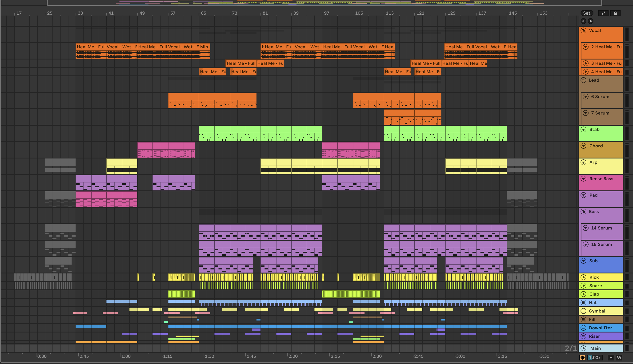
Task: Collapse the Stab track
Action: click(583, 129)
